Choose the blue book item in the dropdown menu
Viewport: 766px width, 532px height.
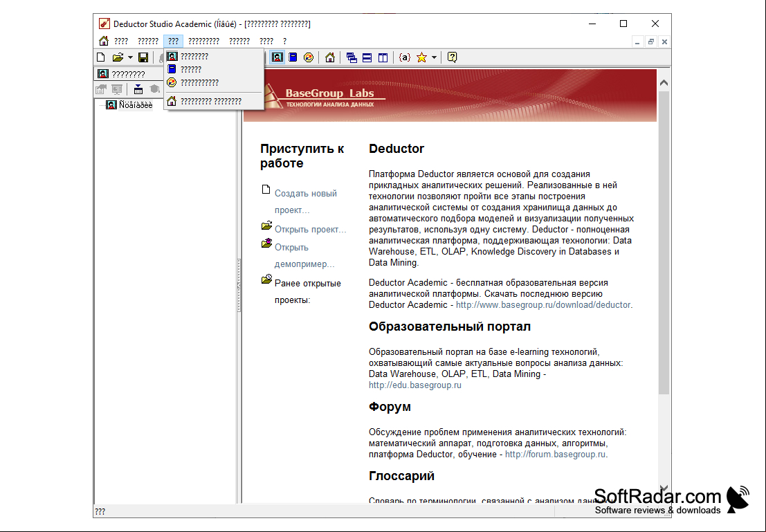(214, 69)
